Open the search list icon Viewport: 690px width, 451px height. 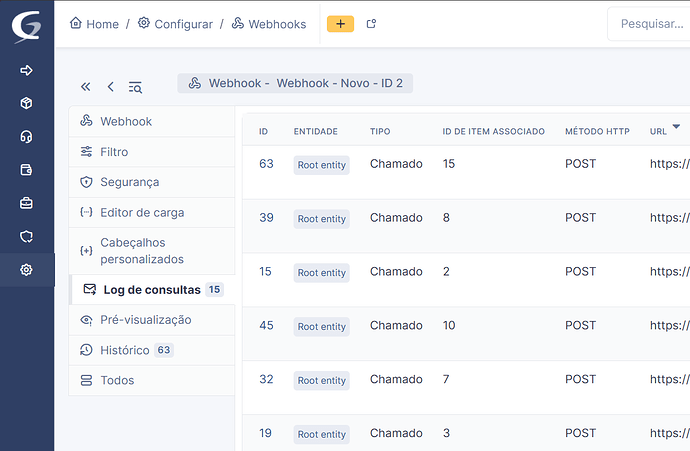pos(135,87)
